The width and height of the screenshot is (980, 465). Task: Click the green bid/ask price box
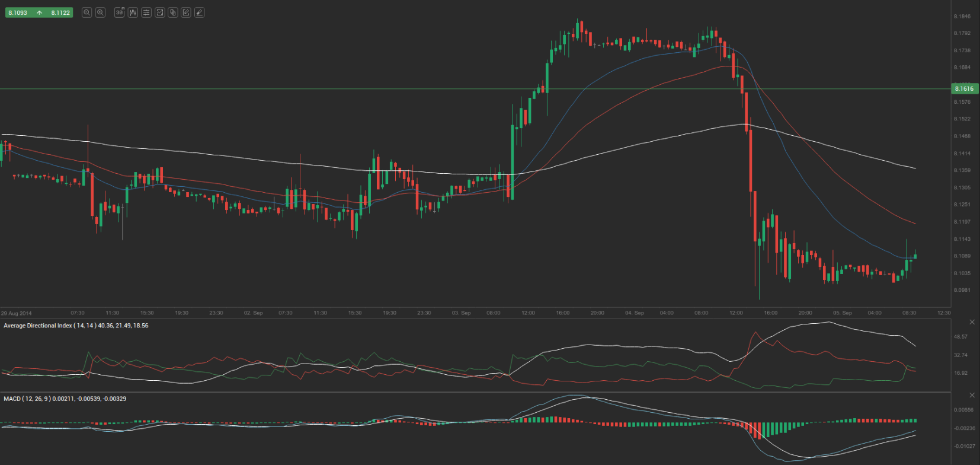click(39, 12)
